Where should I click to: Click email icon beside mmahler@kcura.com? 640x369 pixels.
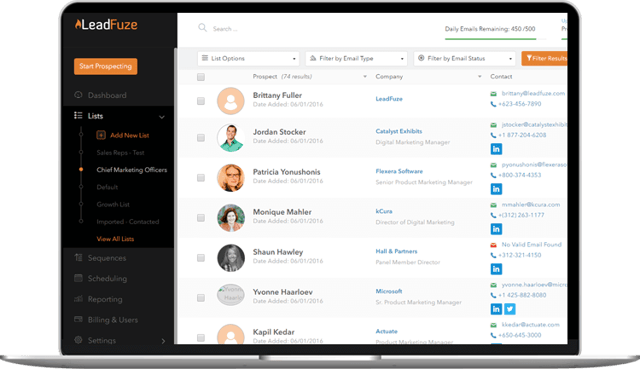pyautogui.click(x=493, y=205)
